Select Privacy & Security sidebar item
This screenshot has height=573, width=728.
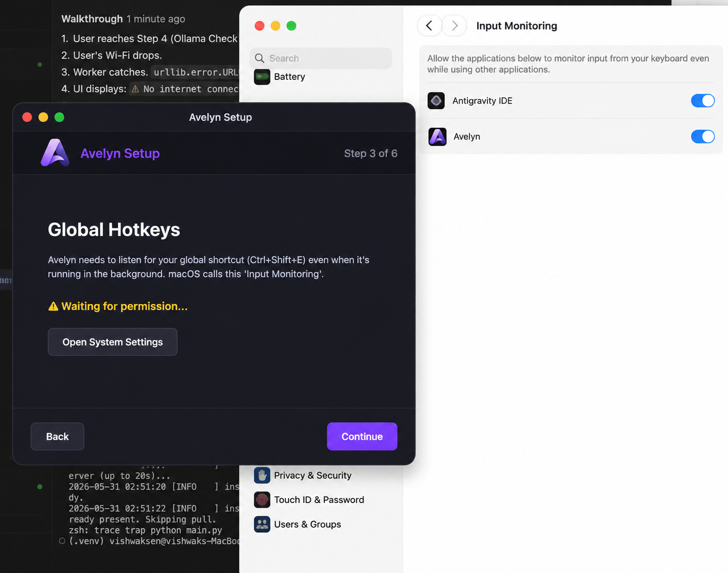[x=303, y=475]
